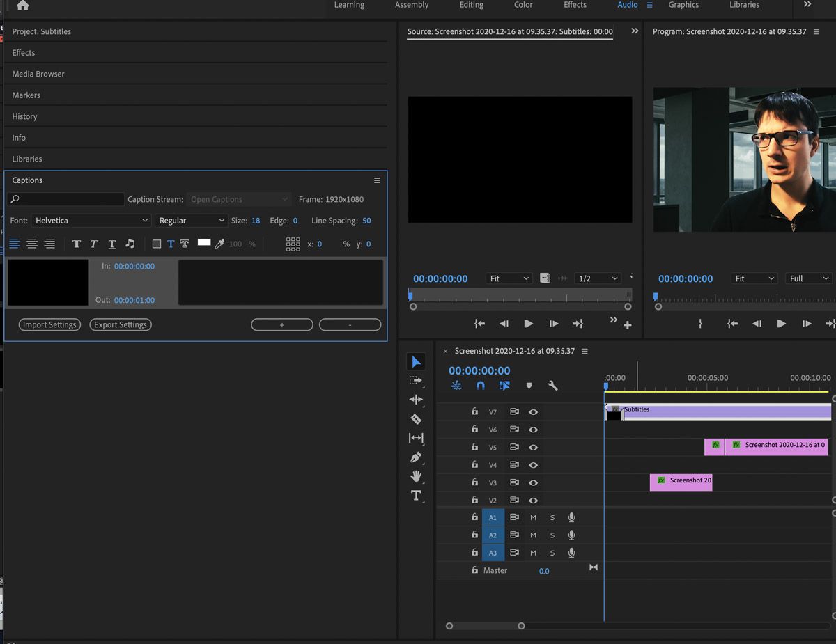Hide the V7 track with eye icon
This screenshot has height=644, width=836.
[533, 412]
